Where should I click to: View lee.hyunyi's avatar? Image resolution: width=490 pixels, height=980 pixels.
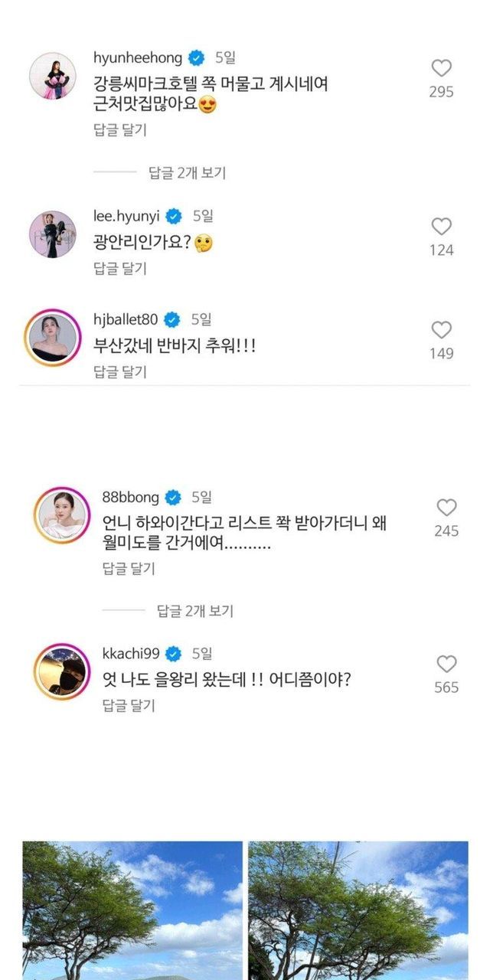pyautogui.click(x=53, y=234)
